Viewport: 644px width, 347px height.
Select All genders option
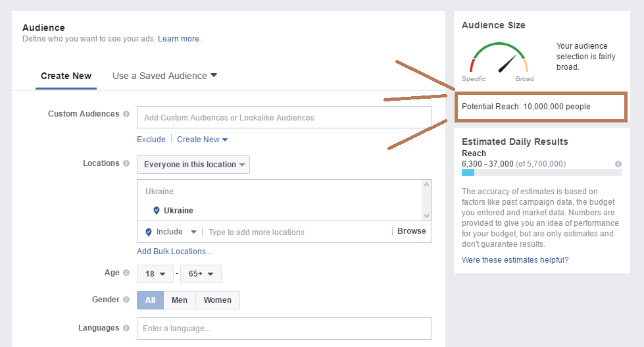pos(150,300)
